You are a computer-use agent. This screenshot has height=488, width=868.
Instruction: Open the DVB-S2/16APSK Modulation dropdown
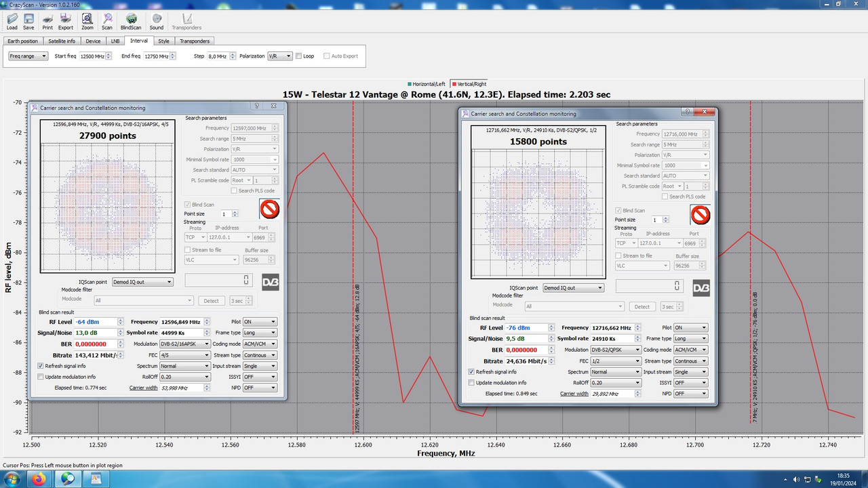click(185, 344)
